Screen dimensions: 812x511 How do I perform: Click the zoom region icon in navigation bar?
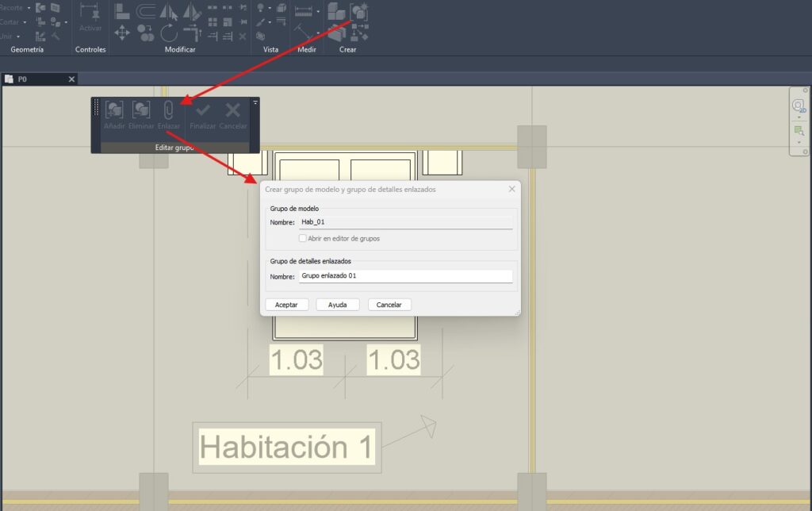(x=799, y=131)
